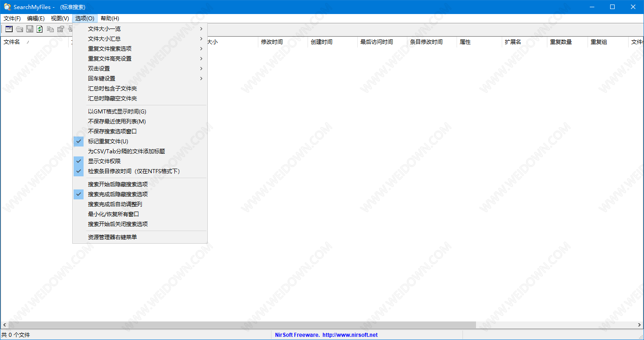Sort by 属性 column header
644x340 pixels.
tap(479, 42)
